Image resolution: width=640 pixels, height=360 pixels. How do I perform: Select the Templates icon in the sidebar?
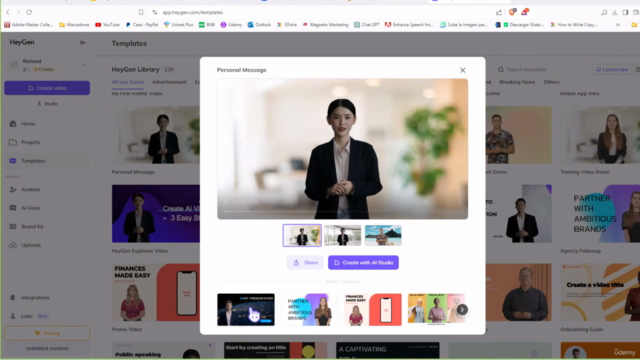13,161
